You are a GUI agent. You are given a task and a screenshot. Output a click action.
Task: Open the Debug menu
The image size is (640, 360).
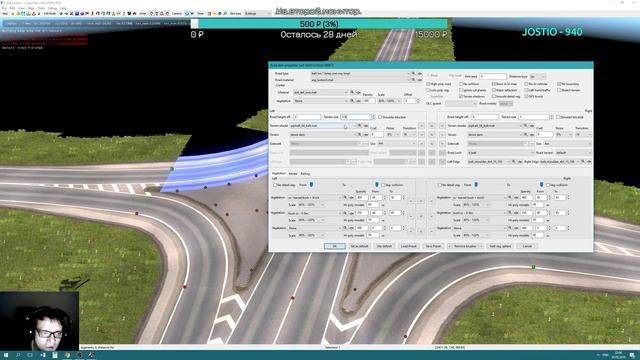52,8
